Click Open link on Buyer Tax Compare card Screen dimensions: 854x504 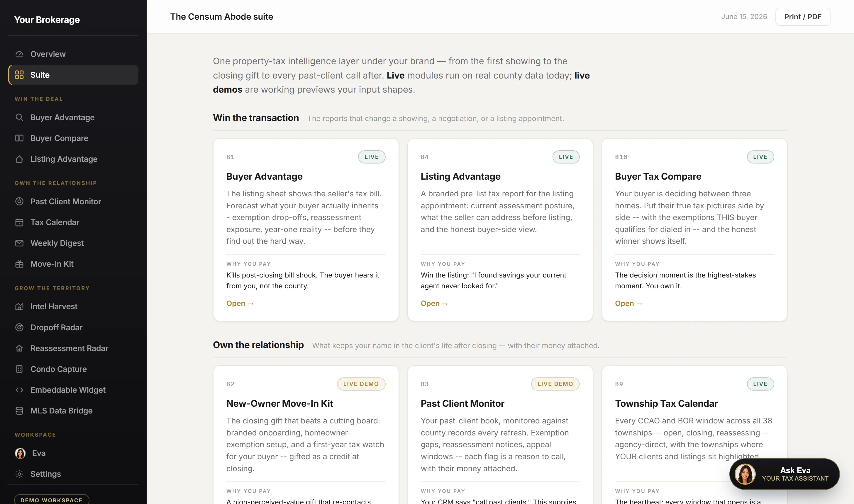pos(629,303)
